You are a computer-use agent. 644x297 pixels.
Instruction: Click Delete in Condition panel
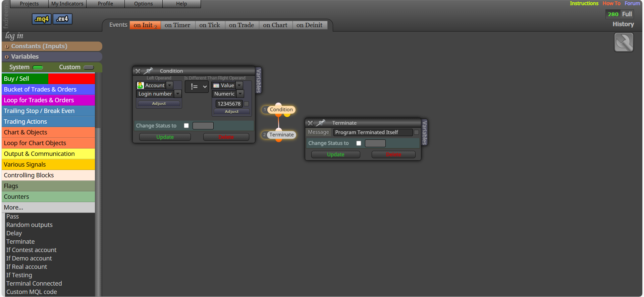[x=226, y=137]
